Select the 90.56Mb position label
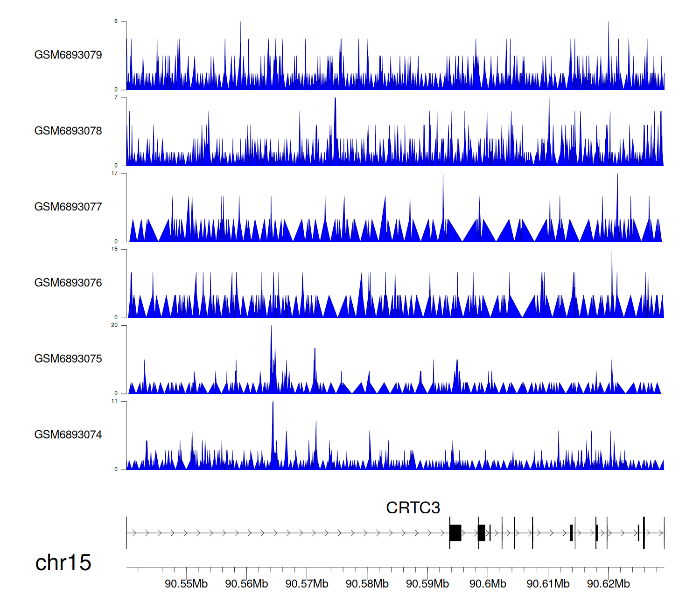700x616 pixels. [x=246, y=584]
